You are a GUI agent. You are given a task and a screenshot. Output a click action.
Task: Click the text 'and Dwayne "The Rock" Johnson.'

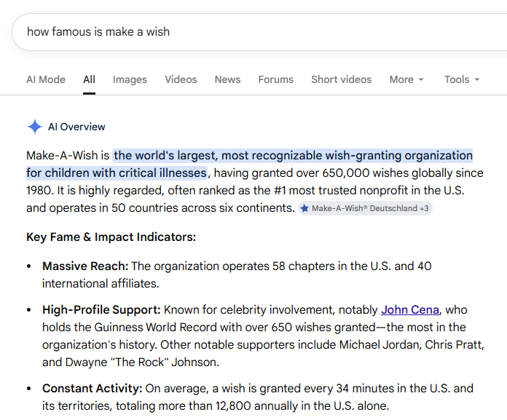point(130,362)
